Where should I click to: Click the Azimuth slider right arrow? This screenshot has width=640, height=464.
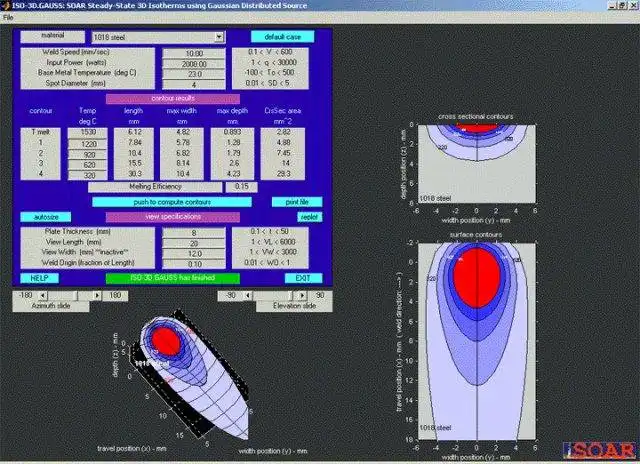pos(97,295)
